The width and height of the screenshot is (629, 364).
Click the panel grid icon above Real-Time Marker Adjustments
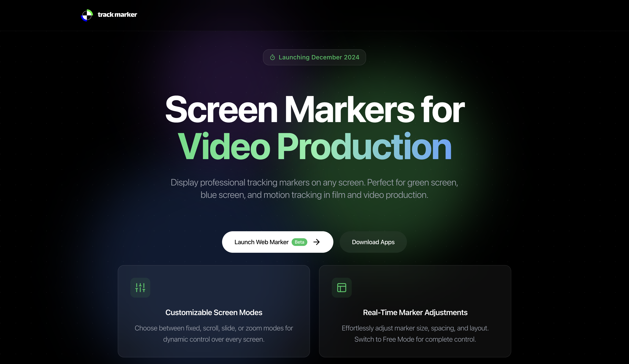(x=342, y=287)
